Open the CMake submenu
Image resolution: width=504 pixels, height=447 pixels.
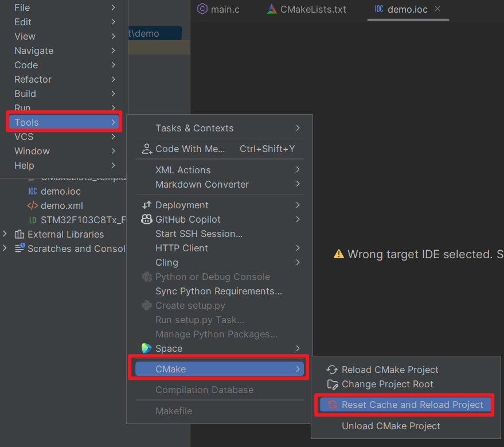click(220, 369)
